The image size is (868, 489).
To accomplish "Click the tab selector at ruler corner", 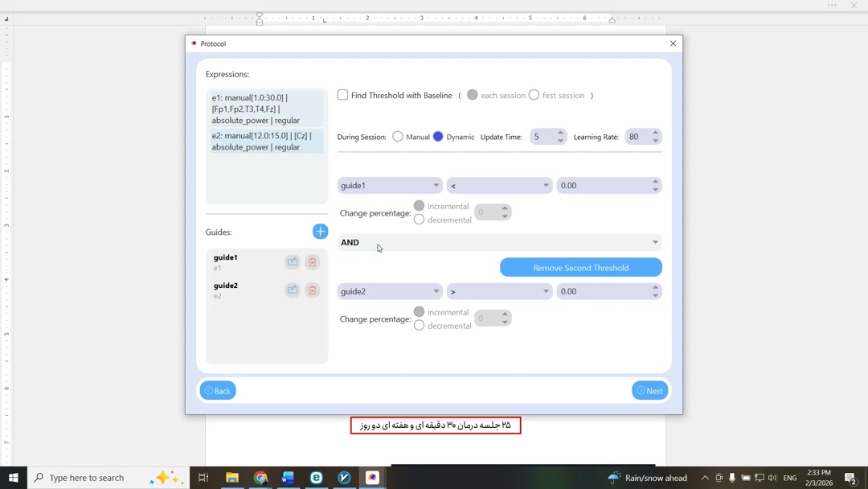I will [6, 18].
